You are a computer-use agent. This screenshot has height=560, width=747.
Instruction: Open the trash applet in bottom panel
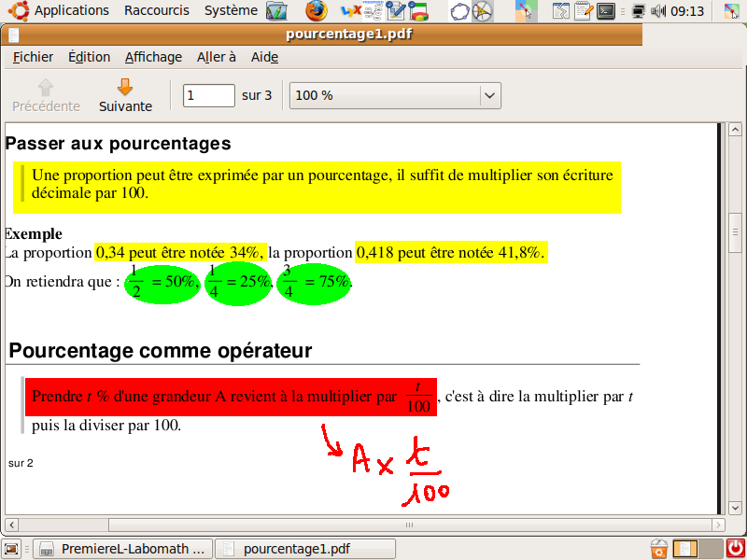659,549
